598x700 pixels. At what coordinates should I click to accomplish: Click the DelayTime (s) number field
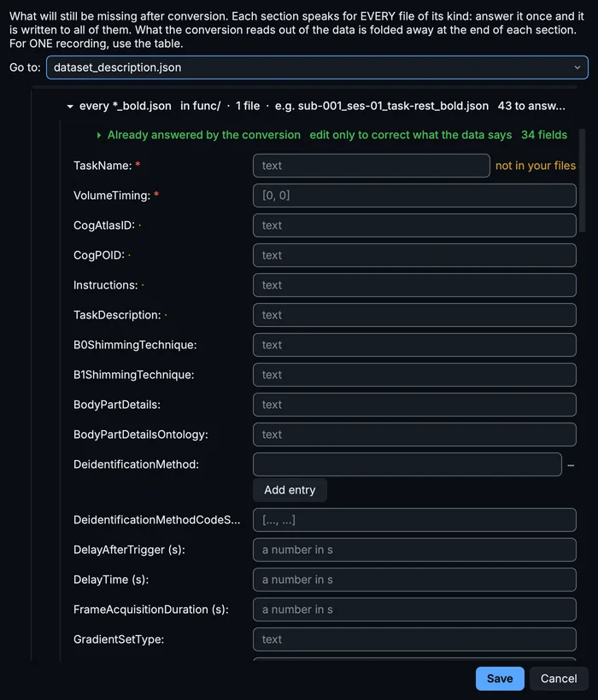[414, 580]
